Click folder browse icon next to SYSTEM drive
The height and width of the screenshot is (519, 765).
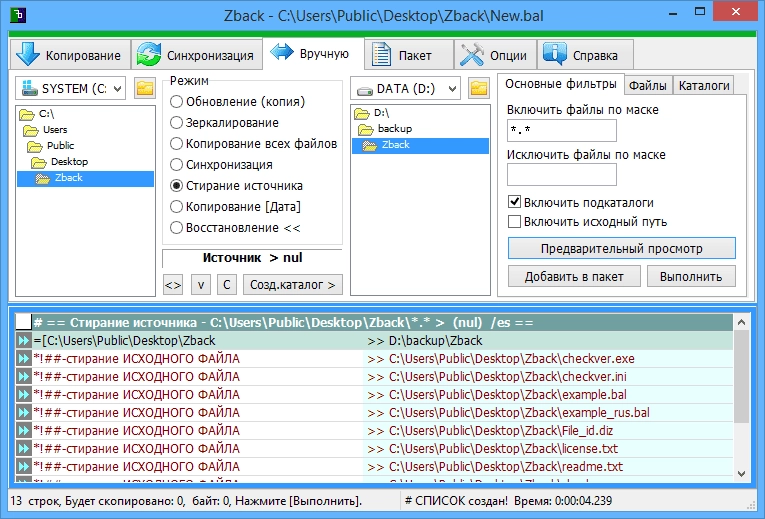(x=145, y=88)
